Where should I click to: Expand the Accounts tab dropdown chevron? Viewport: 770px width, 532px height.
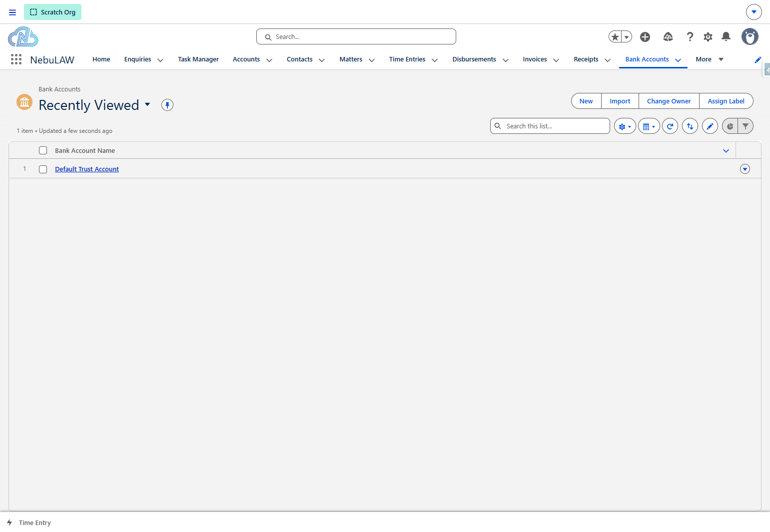269,60
